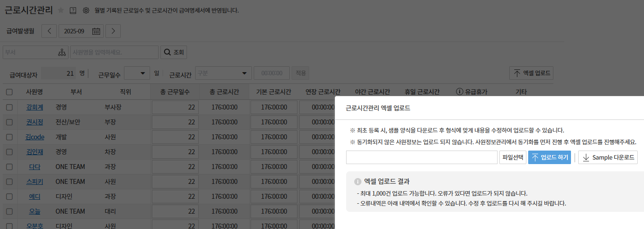
Task: Click the 총 근로시간 column header
Action: [x=224, y=92]
